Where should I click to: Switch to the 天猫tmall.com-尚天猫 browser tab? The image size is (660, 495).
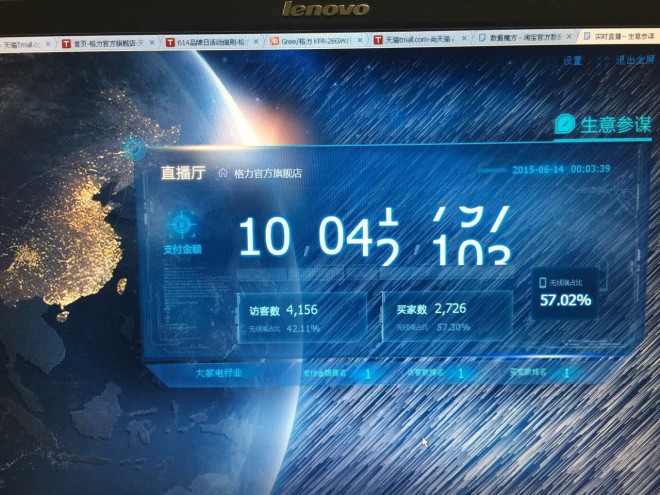[420, 40]
